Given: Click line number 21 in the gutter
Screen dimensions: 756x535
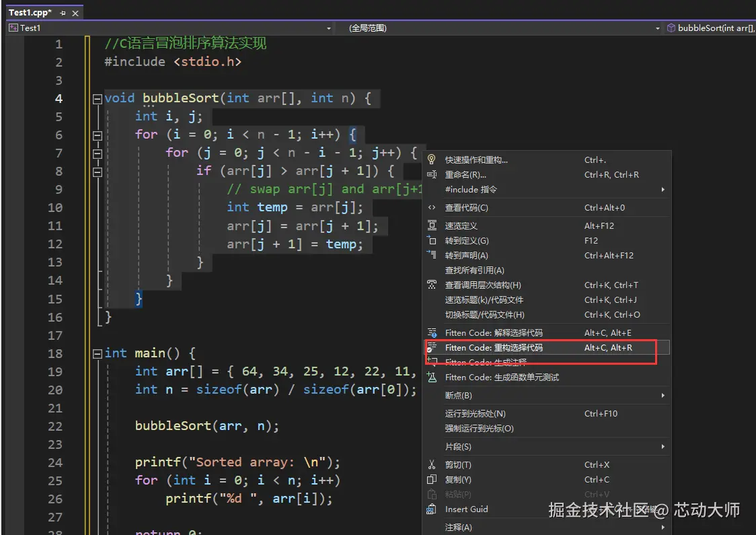Looking at the screenshot, I should pyautogui.click(x=55, y=408).
